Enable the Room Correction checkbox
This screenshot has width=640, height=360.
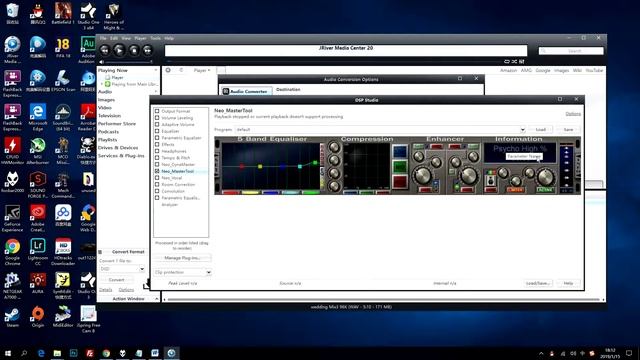(157, 184)
